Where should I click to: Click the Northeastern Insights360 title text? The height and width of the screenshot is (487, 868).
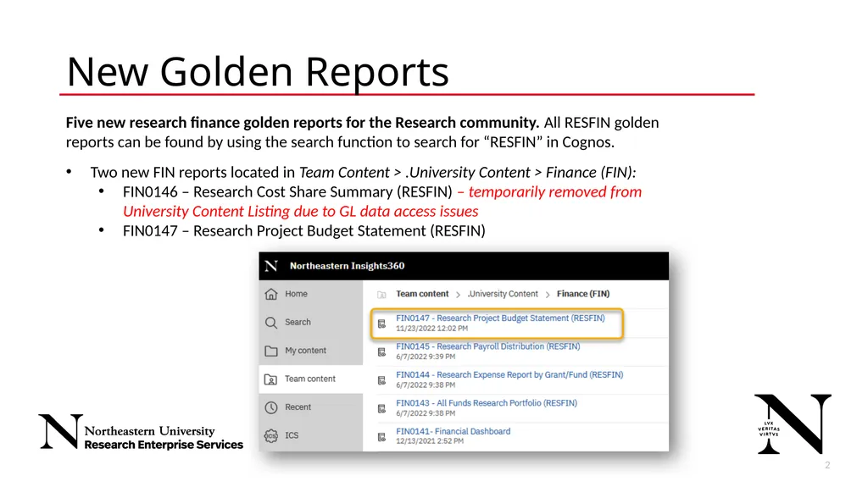tap(347, 266)
